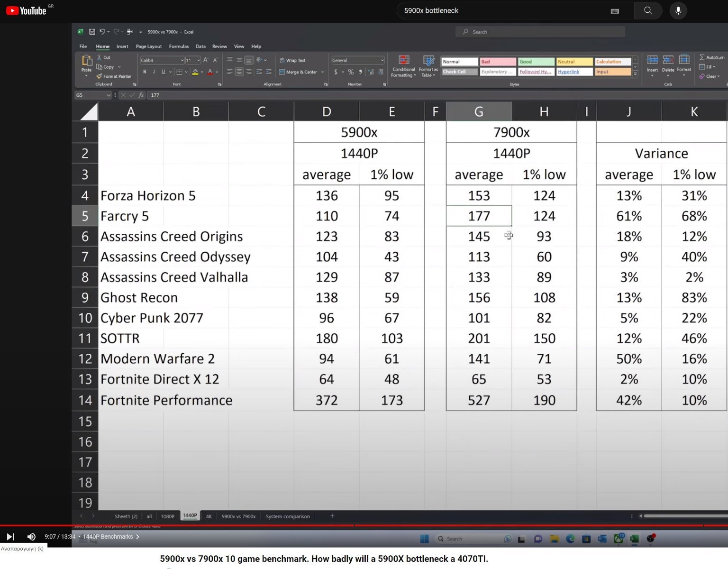Toggle Bold formatting

point(145,72)
